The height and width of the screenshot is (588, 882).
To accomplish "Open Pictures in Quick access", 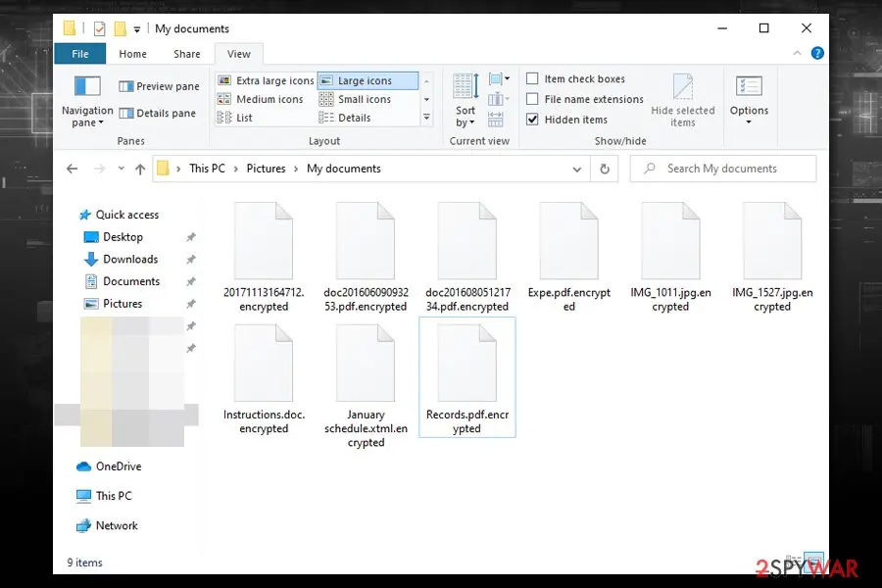I will click(113, 304).
